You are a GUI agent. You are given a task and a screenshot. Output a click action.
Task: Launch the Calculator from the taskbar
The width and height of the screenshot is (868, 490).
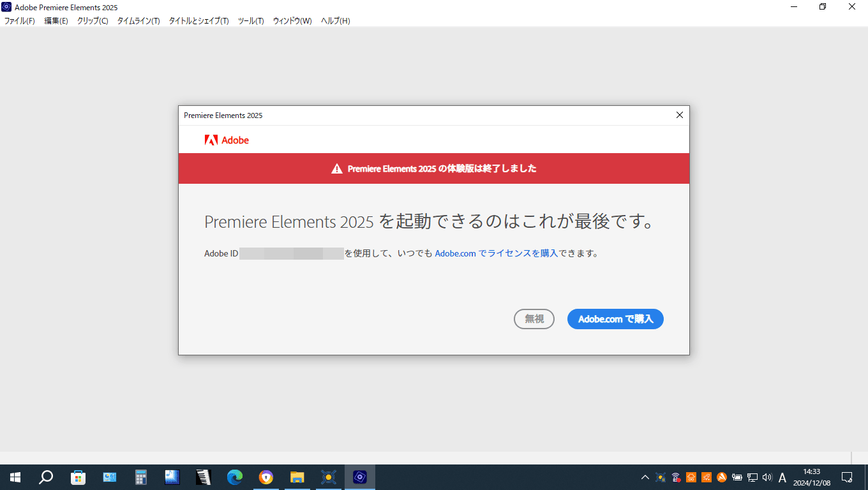[141, 477]
